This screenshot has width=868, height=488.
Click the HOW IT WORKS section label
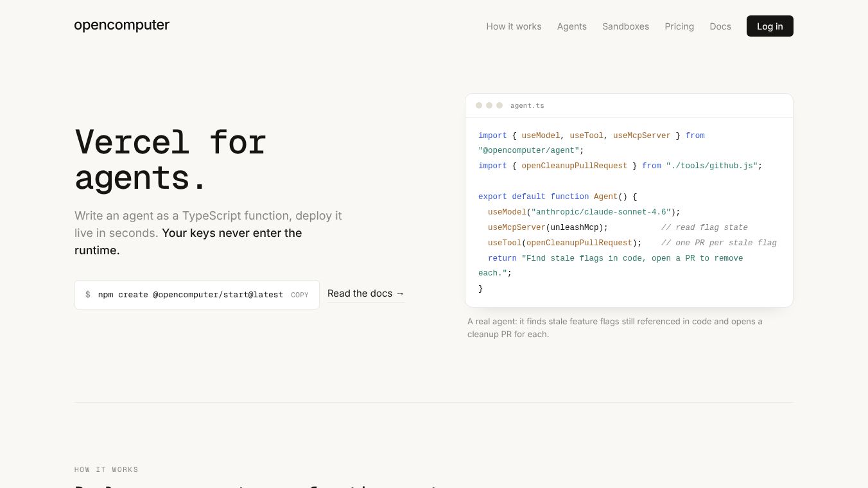point(107,469)
